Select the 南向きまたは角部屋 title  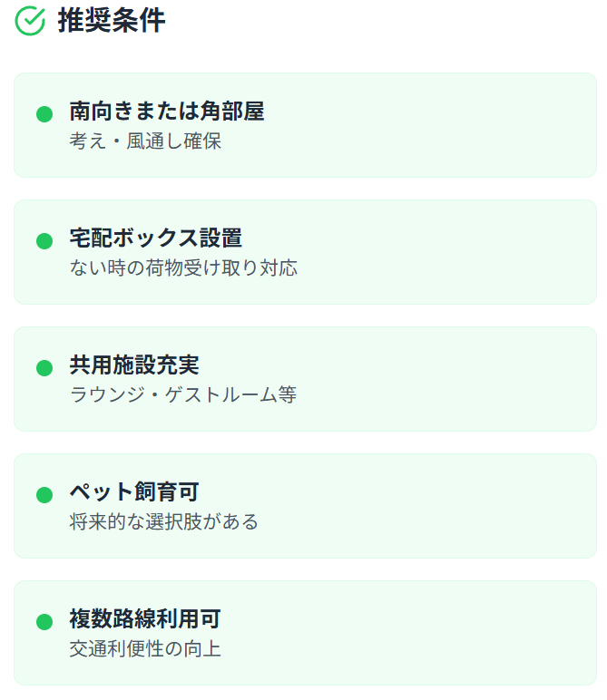pyautogui.click(x=167, y=112)
